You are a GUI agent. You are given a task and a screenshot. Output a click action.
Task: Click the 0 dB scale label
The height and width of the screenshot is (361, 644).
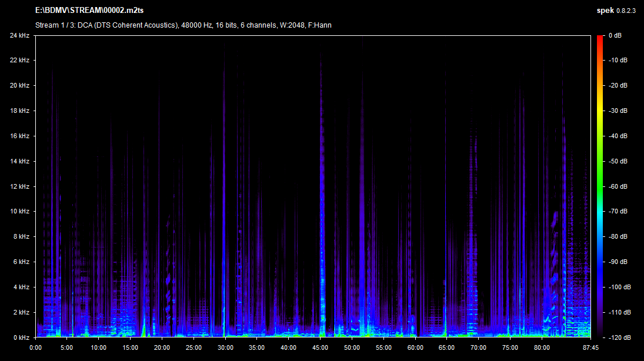[x=615, y=35]
